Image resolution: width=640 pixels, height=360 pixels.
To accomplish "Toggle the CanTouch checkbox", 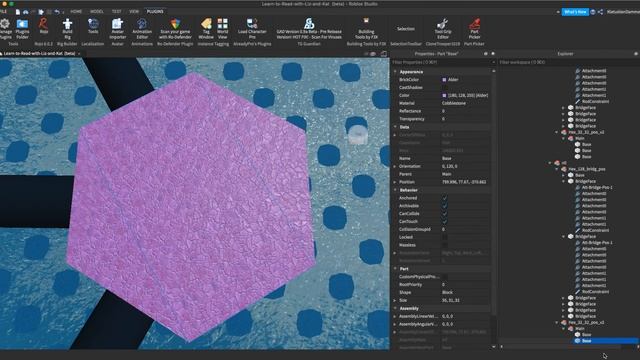I will pyautogui.click(x=444, y=222).
